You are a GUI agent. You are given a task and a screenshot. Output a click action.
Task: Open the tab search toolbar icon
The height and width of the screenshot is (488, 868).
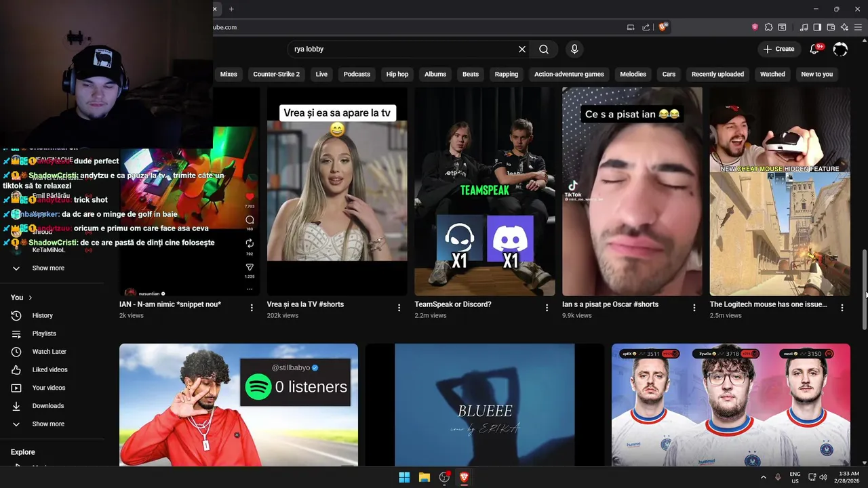[782, 27]
